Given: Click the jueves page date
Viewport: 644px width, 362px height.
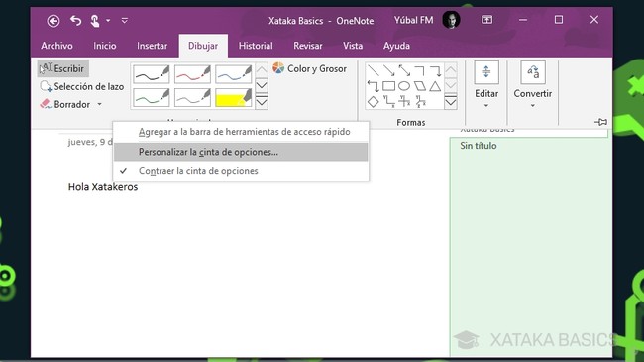Looking at the screenshot, I should 90,142.
